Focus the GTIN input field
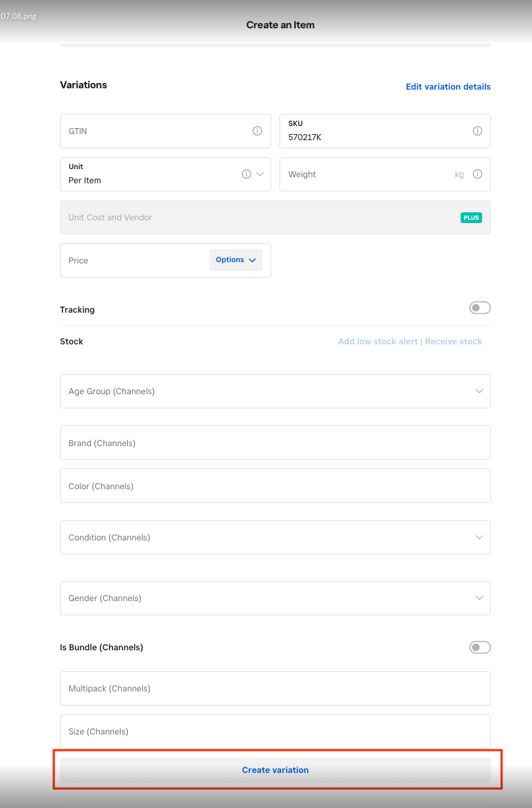Viewport: 532px width, 808px height. point(165,131)
